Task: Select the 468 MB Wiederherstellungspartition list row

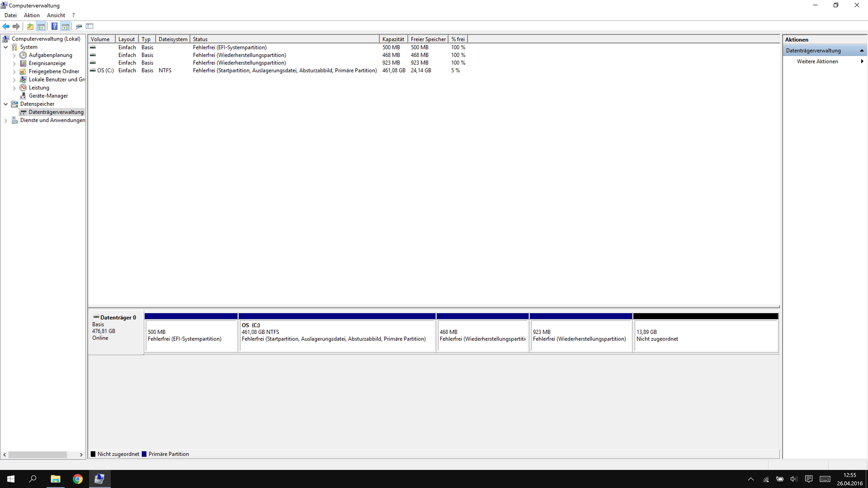Action: click(278, 55)
